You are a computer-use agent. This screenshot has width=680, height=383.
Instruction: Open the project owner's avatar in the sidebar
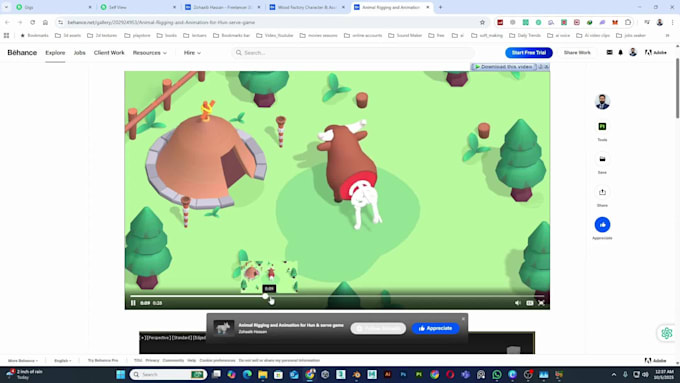pyautogui.click(x=602, y=101)
